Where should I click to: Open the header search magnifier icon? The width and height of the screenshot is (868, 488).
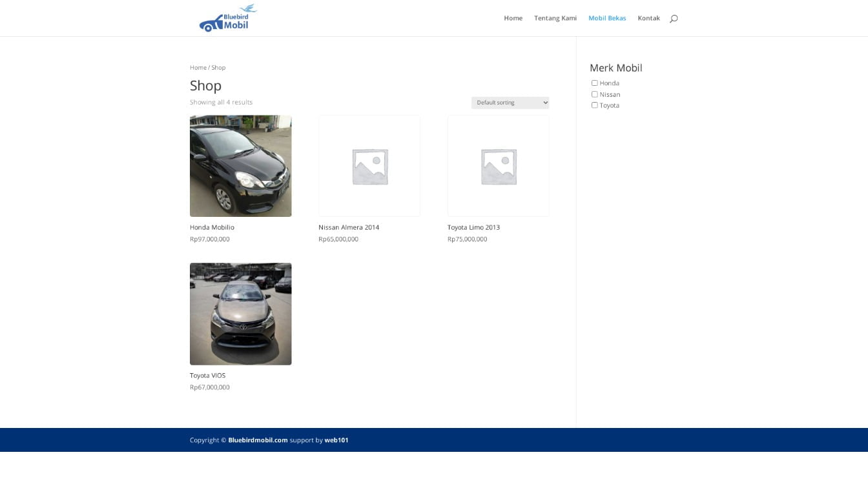pyautogui.click(x=674, y=19)
